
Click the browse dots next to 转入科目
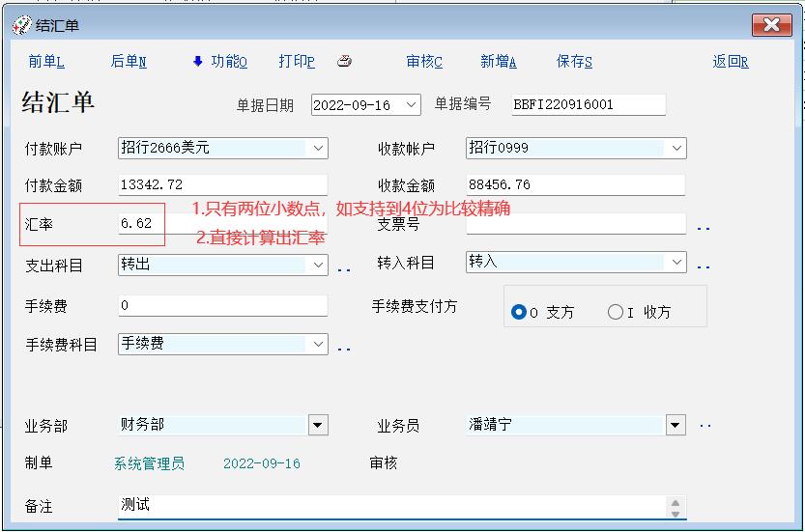pyautogui.click(x=704, y=266)
